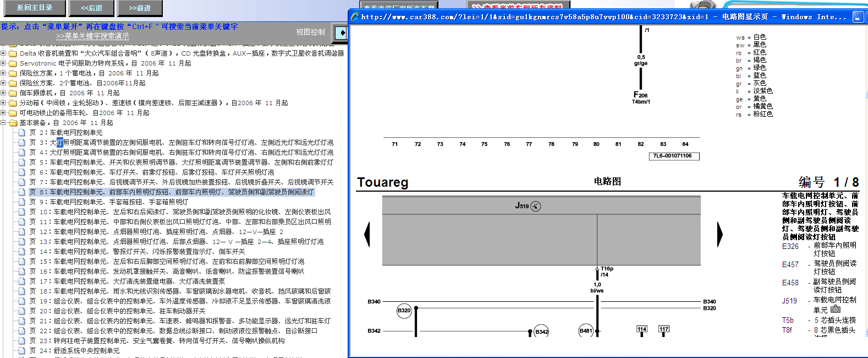Click the folder icon of 分动箱 row
868x358 pixels.
(13, 103)
